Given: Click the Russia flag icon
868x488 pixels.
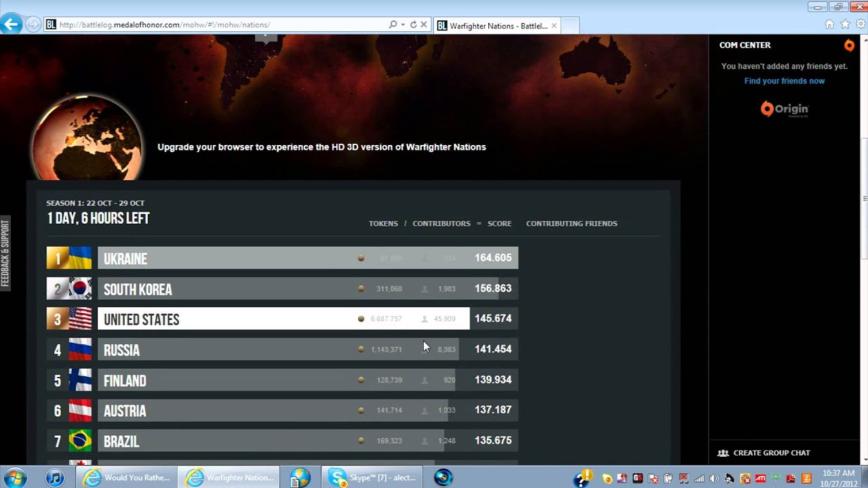Looking at the screenshot, I should point(80,349).
